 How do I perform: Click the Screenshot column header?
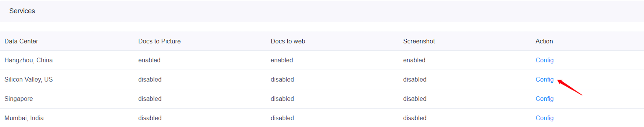[419, 41]
